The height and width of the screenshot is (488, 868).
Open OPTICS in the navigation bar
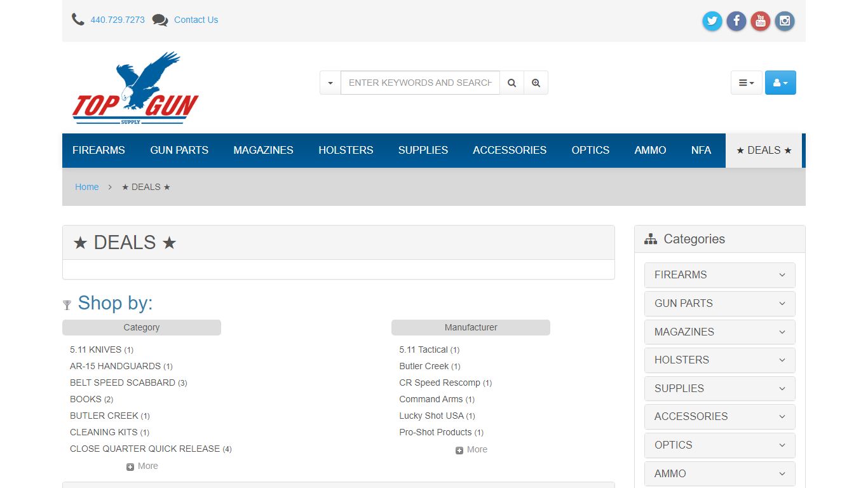point(590,151)
